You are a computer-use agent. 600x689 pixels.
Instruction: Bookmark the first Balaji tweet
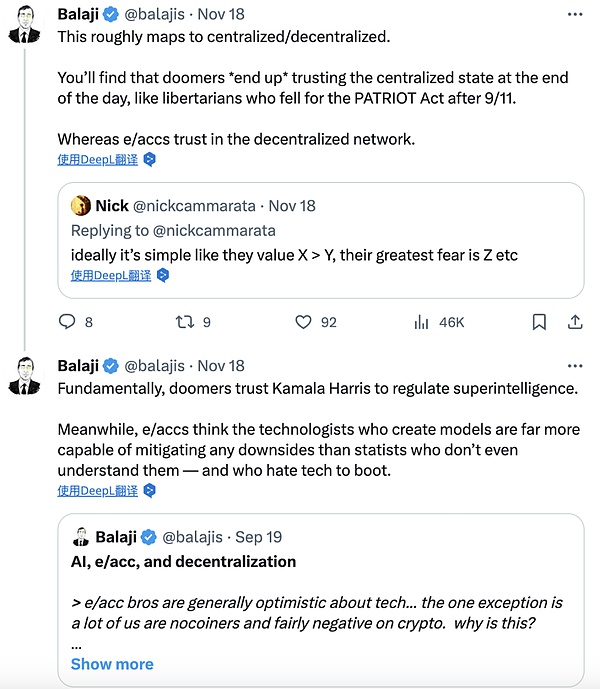(x=539, y=322)
